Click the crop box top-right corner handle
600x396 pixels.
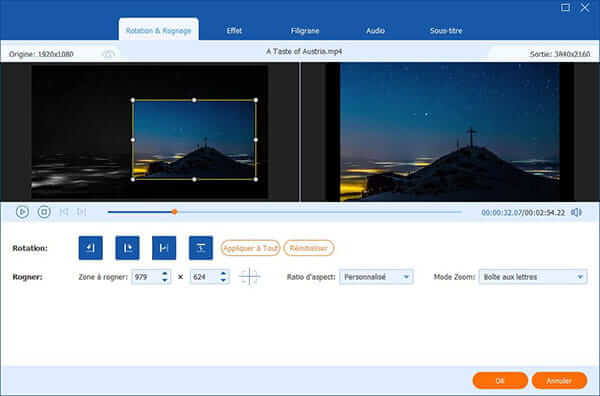[x=256, y=100]
